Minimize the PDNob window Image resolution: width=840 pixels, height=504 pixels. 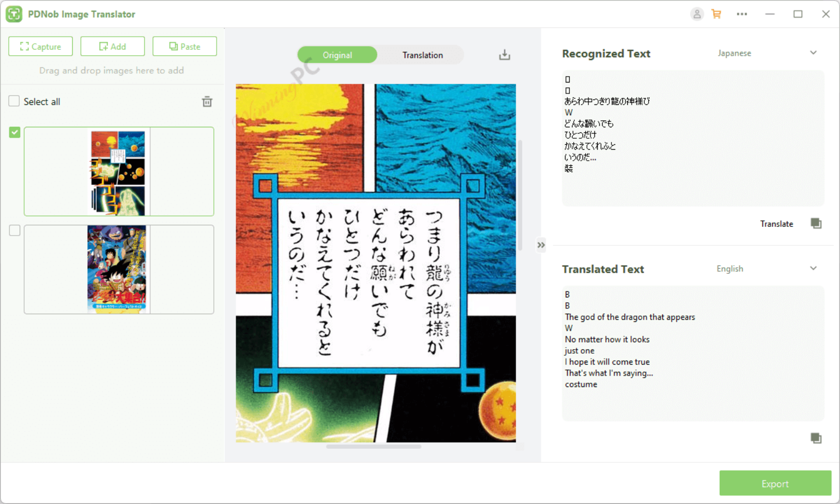click(770, 14)
